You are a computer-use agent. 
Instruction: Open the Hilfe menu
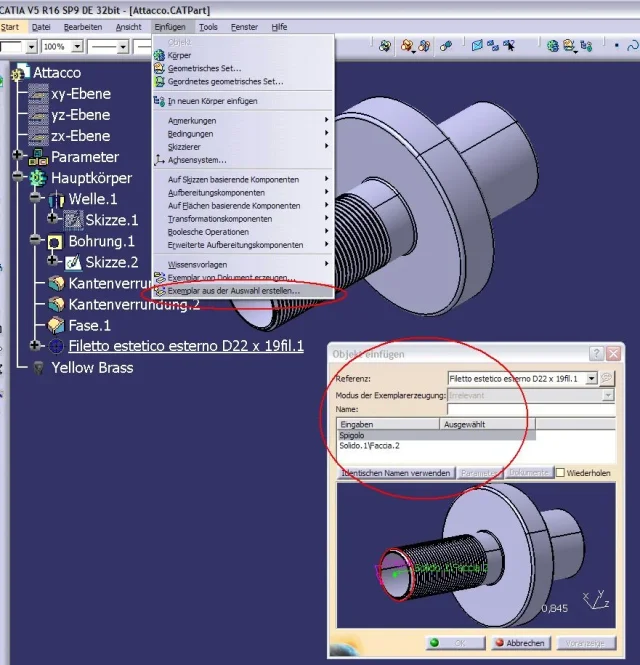click(x=279, y=27)
